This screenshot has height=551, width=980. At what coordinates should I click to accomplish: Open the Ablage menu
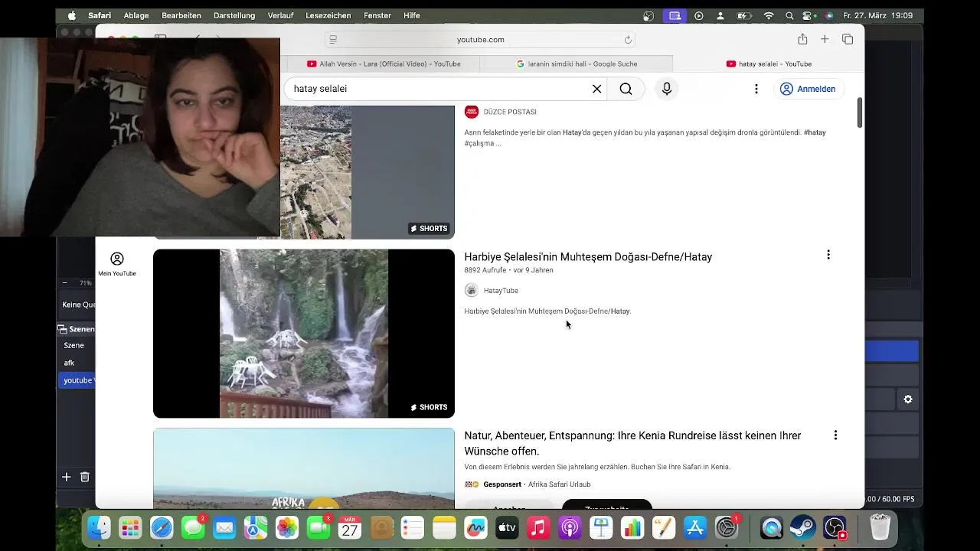[136, 15]
